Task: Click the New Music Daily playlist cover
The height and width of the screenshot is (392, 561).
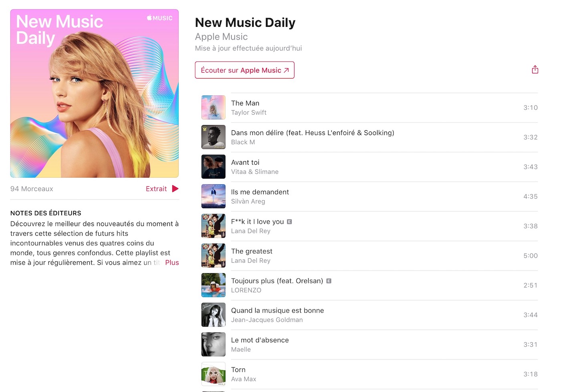Action: pyautogui.click(x=95, y=93)
